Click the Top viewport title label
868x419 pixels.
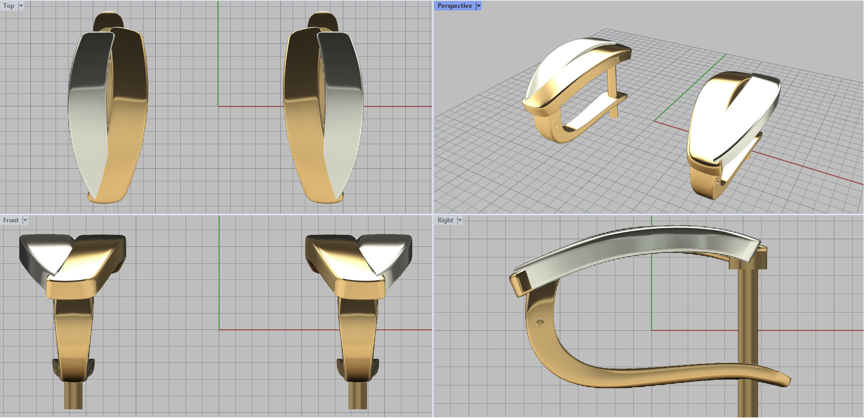(9, 6)
